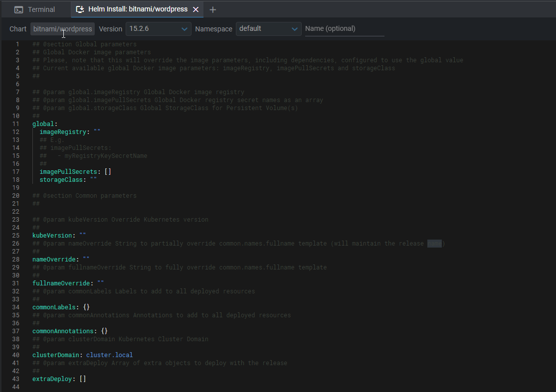The height and width of the screenshot is (392, 556).
Task: Close the Helm Install tab with the X
Action: [x=196, y=9]
